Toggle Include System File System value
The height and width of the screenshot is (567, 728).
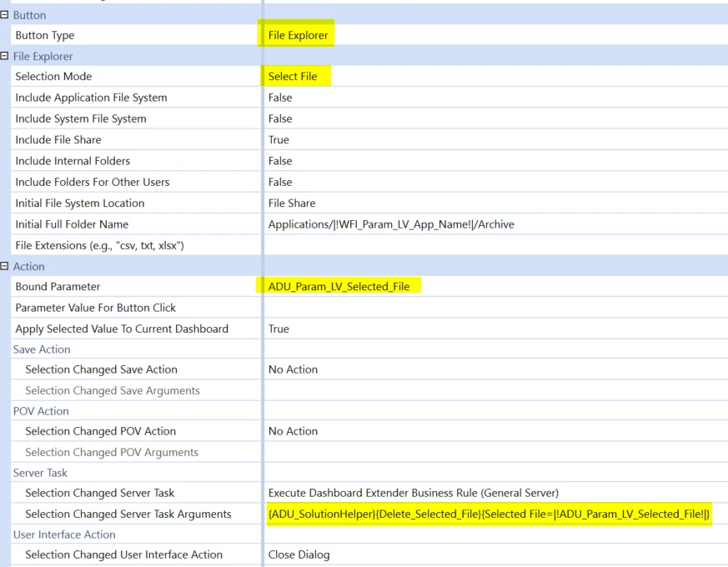pyautogui.click(x=496, y=118)
